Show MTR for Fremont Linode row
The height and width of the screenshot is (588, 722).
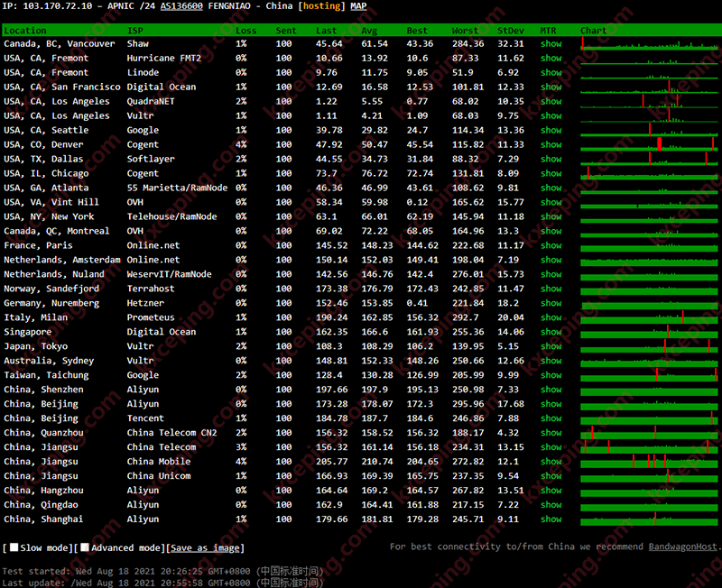click(551, 72)
